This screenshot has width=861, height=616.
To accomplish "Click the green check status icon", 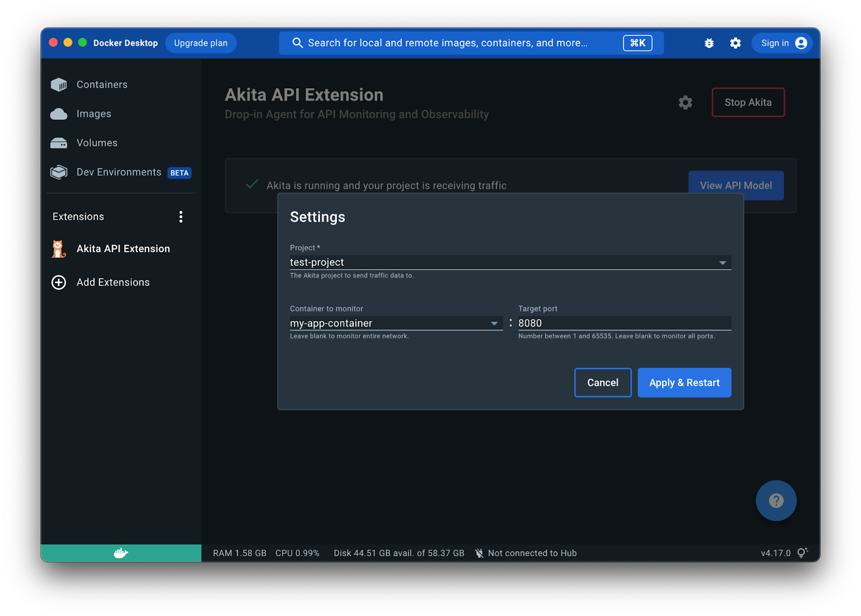I will click(x=252, y=185).
